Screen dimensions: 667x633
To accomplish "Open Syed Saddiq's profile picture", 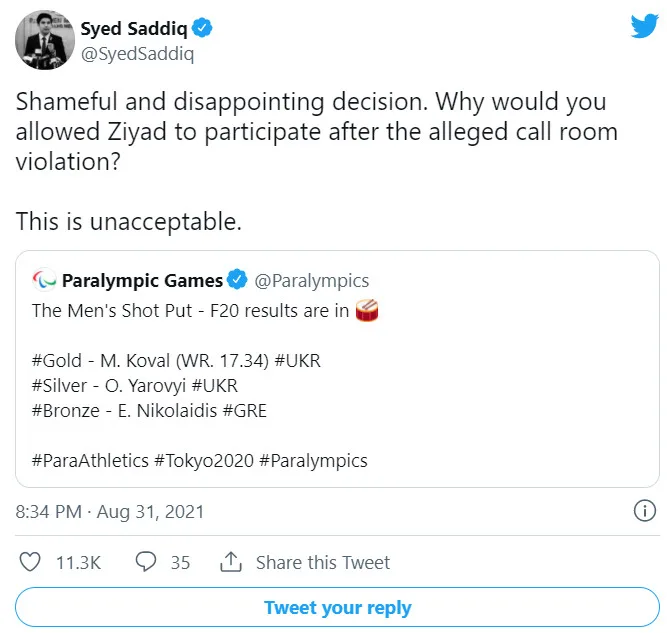I will point(43,40).
